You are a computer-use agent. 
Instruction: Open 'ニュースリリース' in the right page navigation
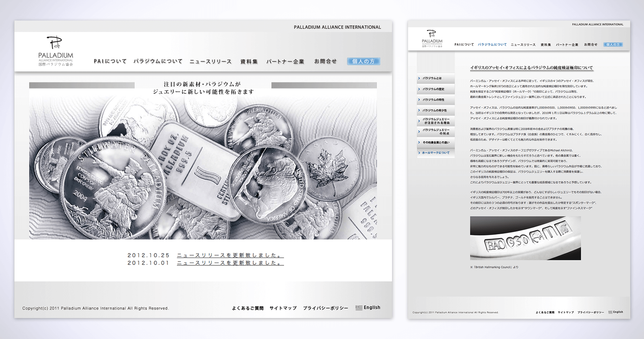(x=523, y=45)
